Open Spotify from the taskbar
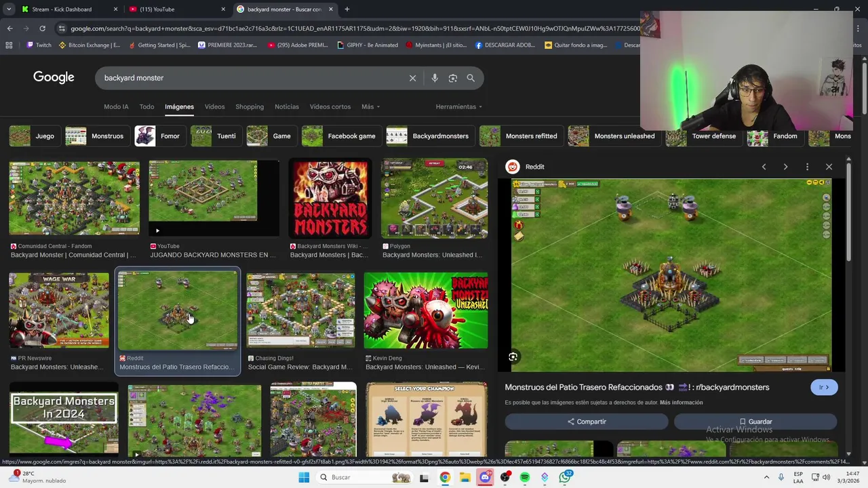The height and width of the screenshot is (488, 868). point(525,477)
